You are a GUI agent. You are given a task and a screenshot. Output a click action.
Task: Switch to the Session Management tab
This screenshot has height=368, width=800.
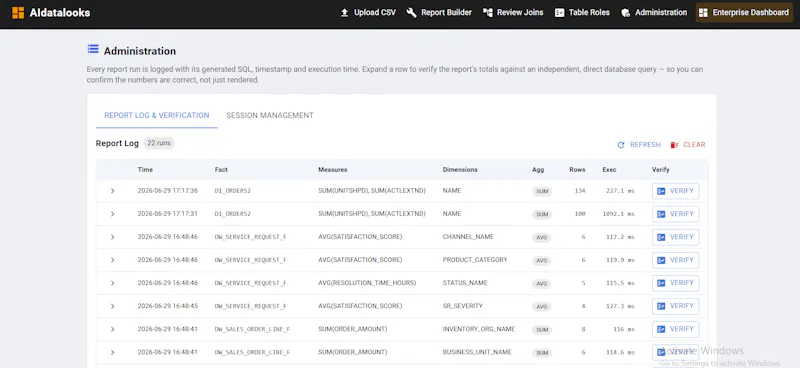(270, 115)
